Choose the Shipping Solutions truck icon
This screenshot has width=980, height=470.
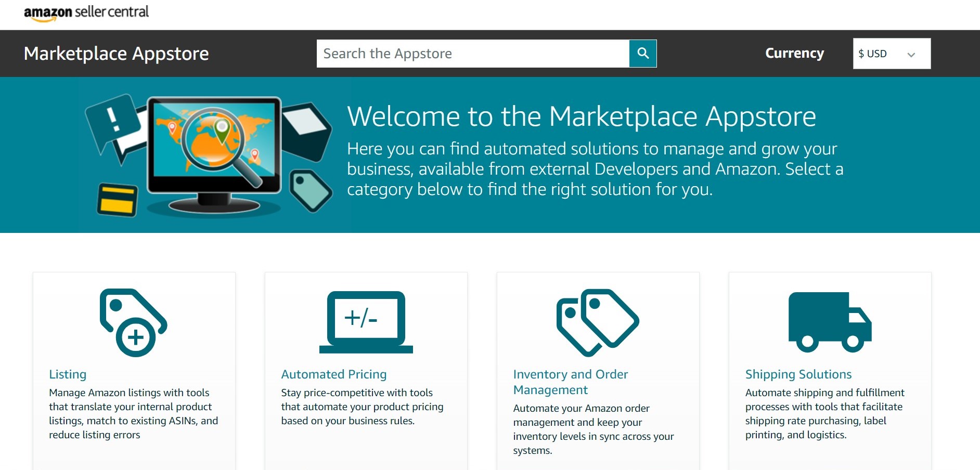tap(830, 322)
